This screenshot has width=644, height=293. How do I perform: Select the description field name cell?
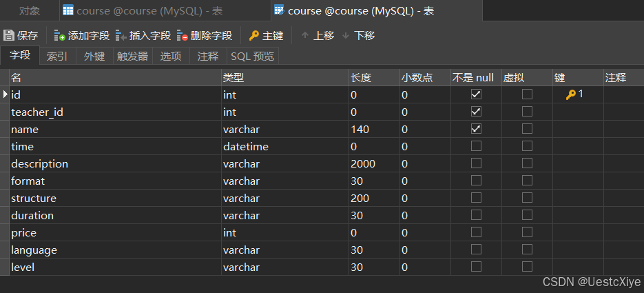115,163
